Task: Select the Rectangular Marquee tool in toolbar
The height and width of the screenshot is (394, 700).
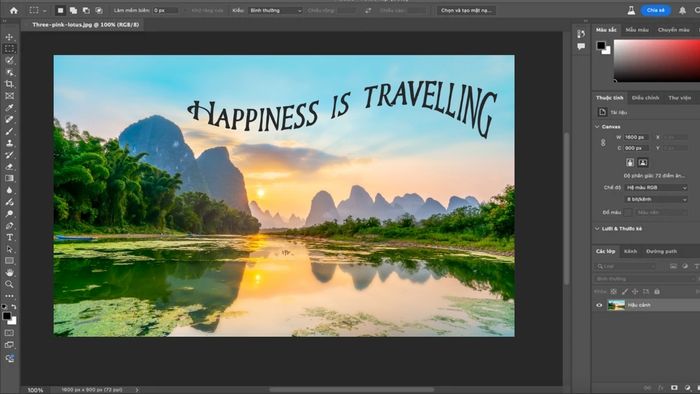Action: pos(9,49)
